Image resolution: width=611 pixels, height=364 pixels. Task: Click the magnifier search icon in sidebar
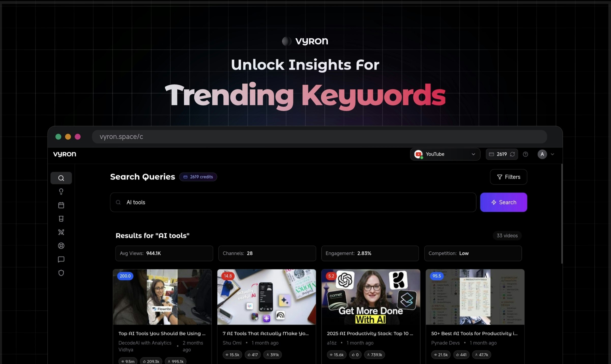click(x=61, y=178)
